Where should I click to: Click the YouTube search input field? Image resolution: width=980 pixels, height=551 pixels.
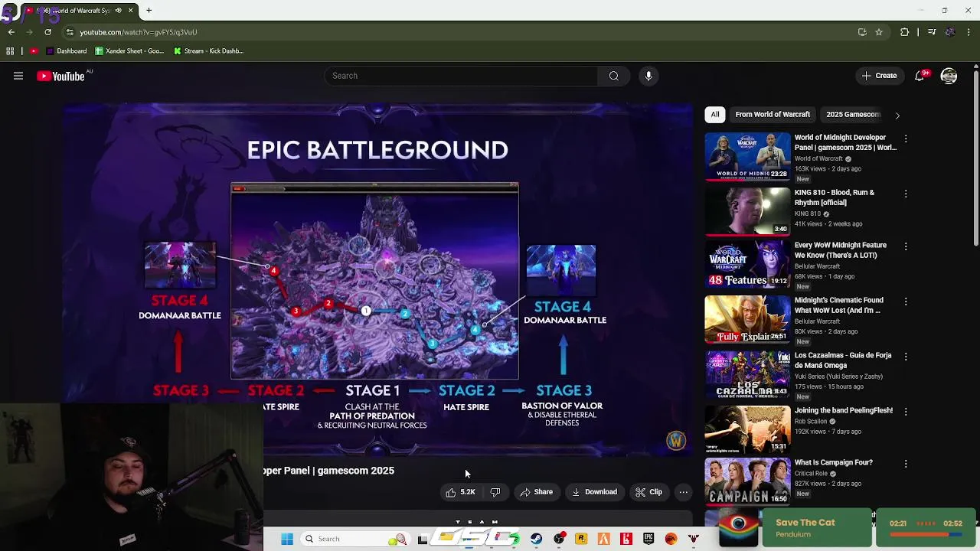pyautogui.click(x=462, y=76)
